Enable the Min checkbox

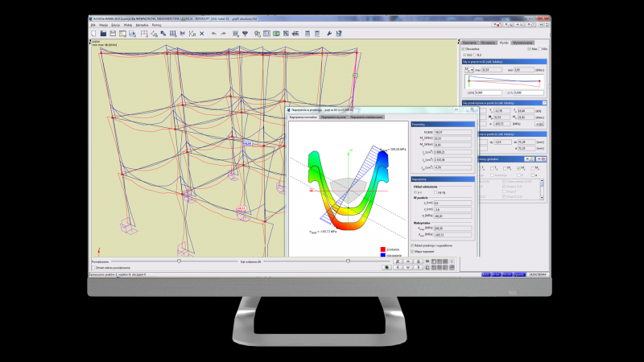pyautogui.click(x=540, y=49)
